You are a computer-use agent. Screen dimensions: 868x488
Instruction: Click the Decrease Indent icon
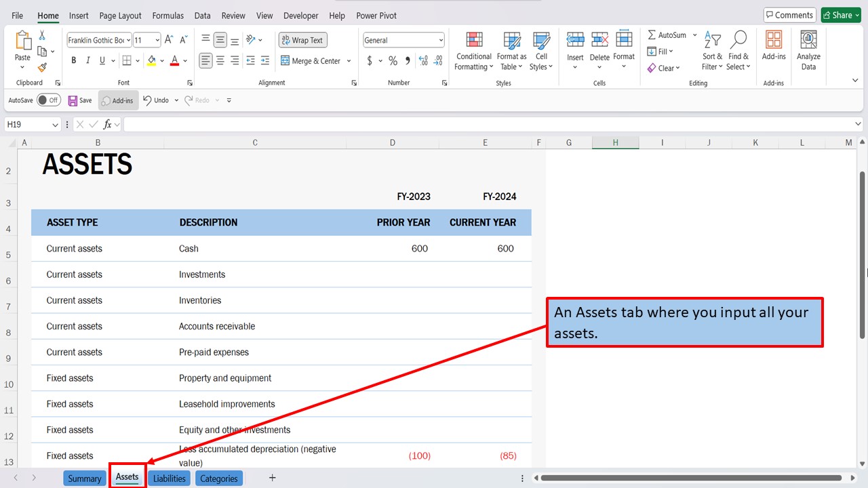pos(251,60)
